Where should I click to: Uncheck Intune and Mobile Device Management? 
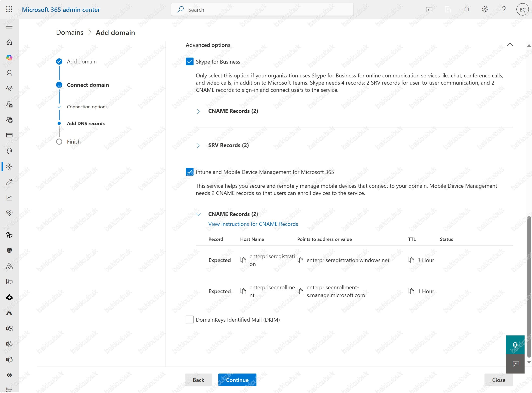pos(189,172)
